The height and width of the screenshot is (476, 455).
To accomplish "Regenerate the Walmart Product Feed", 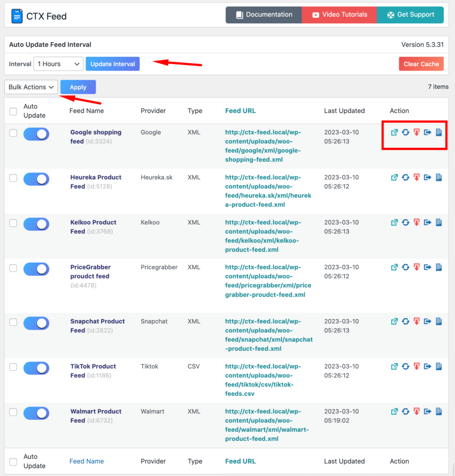I will coord(406,411).
